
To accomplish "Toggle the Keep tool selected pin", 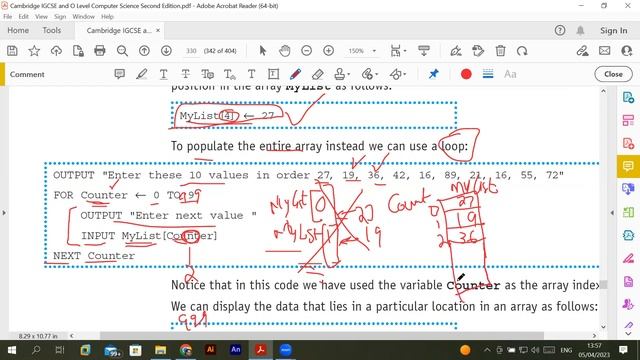I will tap(433, 74).
